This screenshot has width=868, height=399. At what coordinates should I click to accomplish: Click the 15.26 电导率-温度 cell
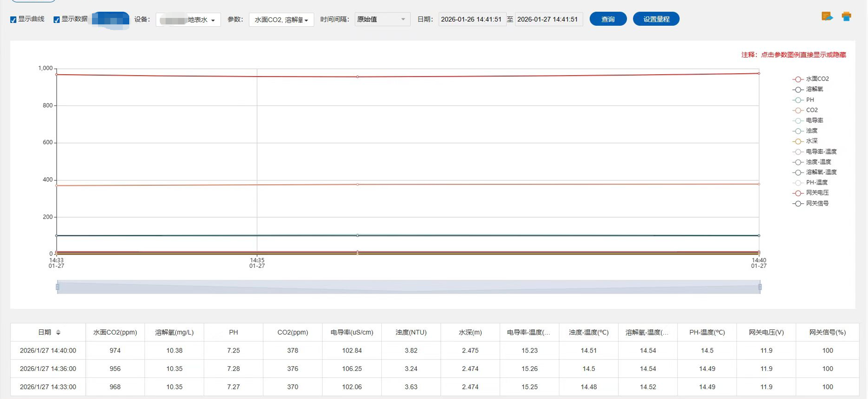(529, 369)
